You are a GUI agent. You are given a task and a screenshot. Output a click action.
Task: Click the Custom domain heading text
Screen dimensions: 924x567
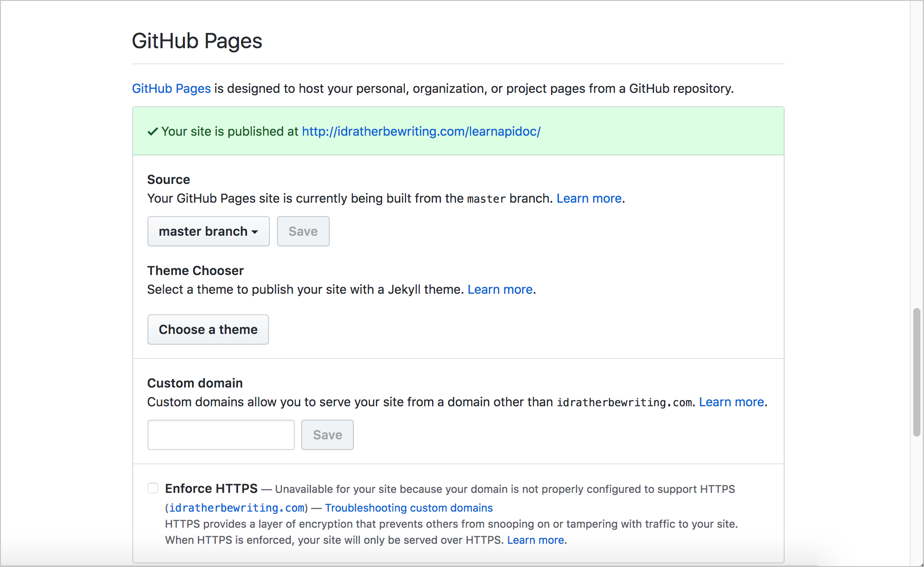point(195,383)
